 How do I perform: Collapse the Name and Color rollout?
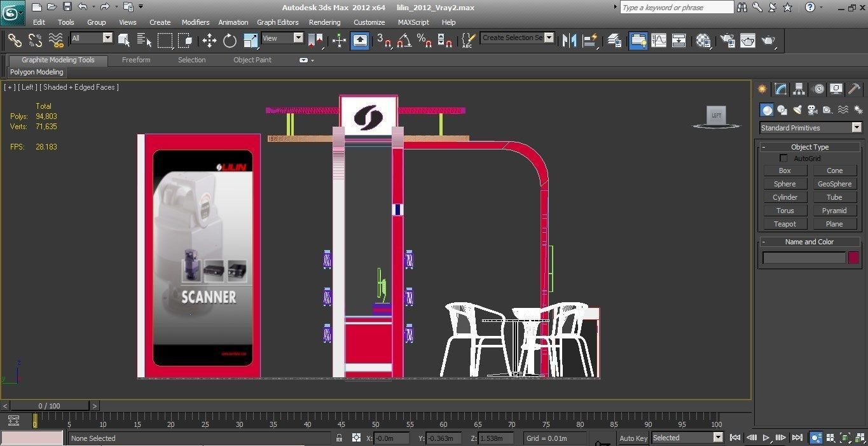(809, 242)
